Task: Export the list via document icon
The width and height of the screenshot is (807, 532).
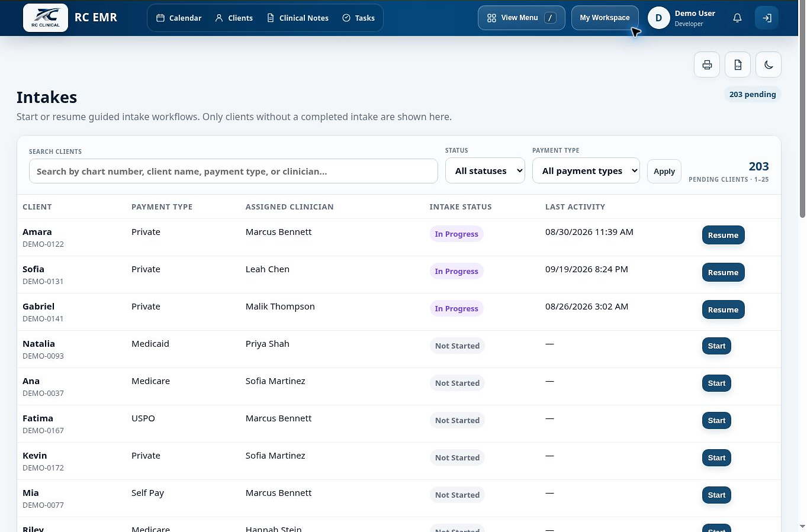Action: pyautogui.click(x=738, y=65)
